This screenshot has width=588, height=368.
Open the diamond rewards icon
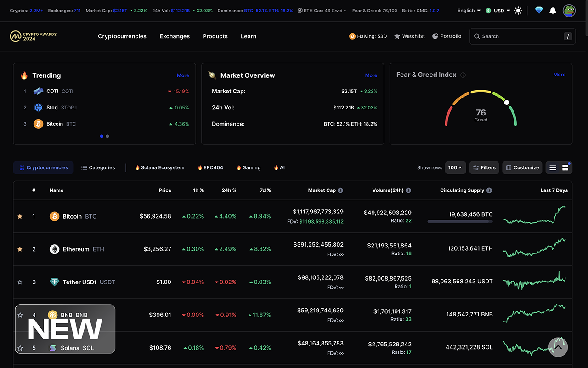point(539,11)
